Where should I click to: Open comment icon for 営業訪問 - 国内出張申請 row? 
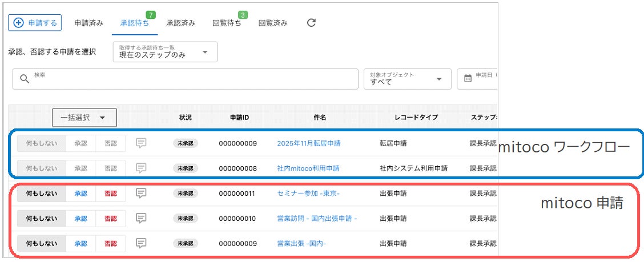click(x=141, y=218)
